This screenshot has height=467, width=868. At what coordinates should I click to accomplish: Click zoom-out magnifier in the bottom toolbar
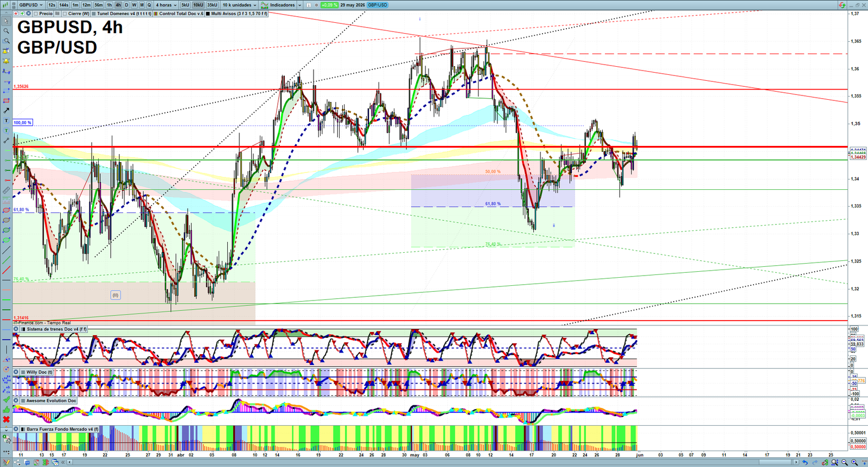(845, 463)
